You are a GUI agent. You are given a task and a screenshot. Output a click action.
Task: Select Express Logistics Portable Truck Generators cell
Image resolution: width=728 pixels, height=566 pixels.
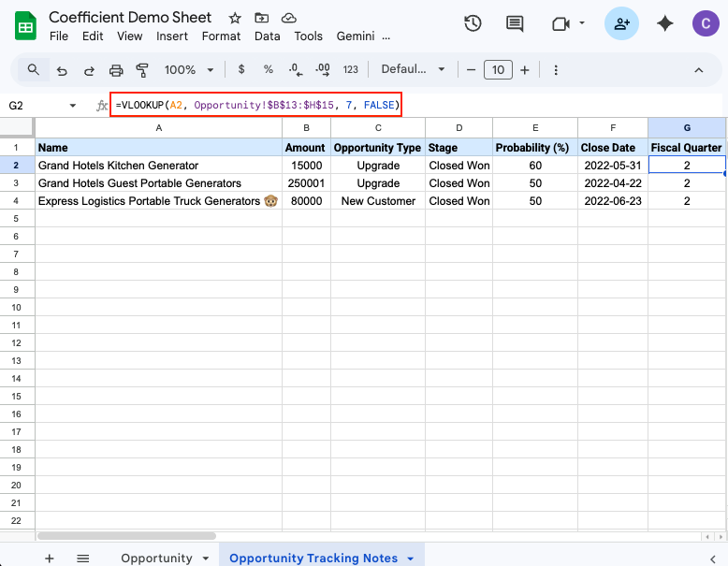pos(159,201)
